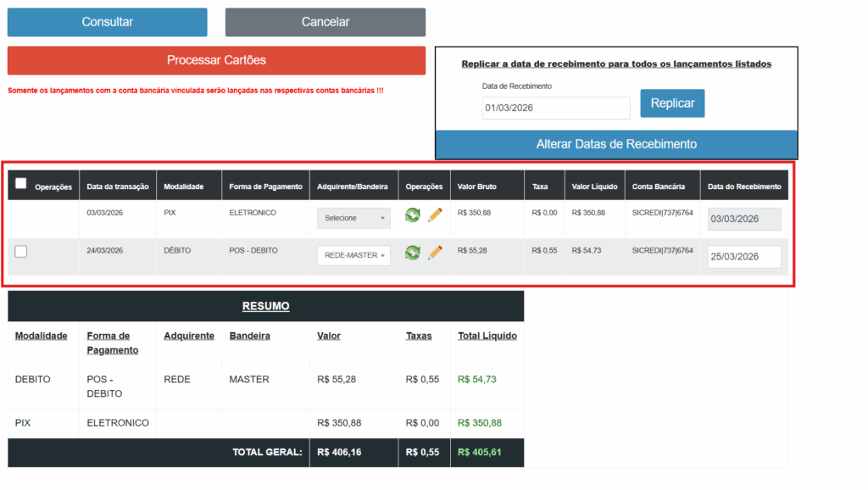Edit the DÉBITO transaction with the pencil icon

click(435, 253)
